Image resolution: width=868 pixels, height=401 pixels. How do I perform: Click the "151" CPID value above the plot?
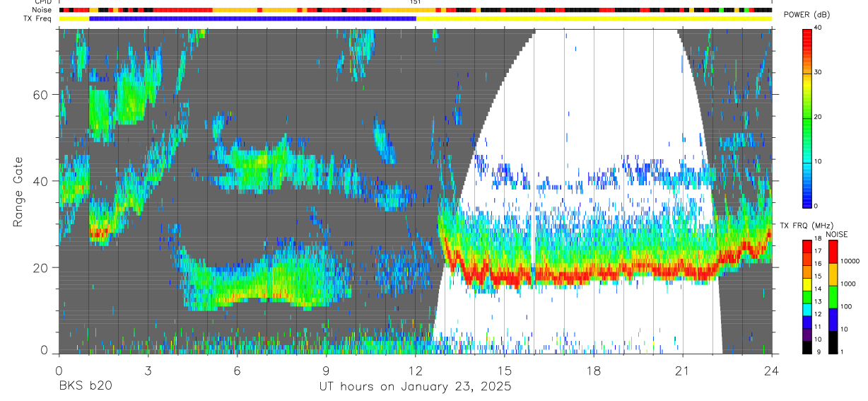click(x=416, y=3)
